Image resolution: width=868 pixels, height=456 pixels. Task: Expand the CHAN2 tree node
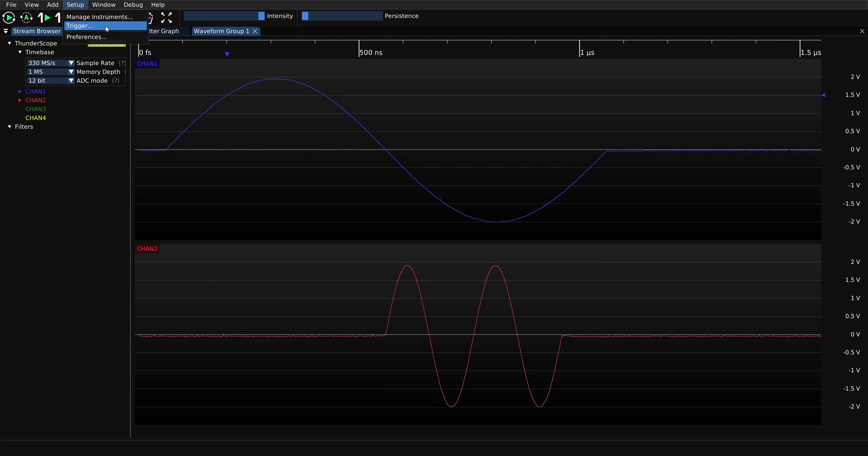[20, 100]
